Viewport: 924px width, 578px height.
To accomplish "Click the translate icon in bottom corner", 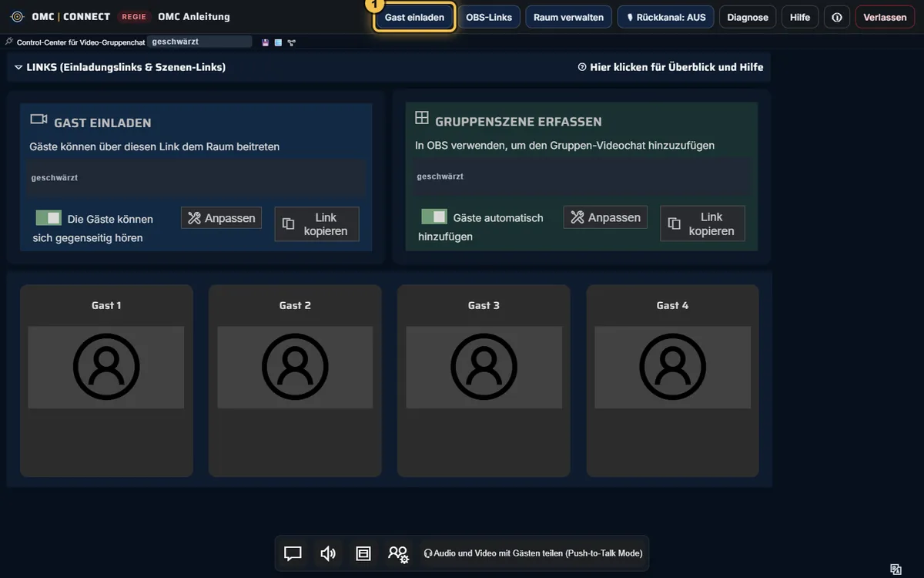I will (896, 570).
